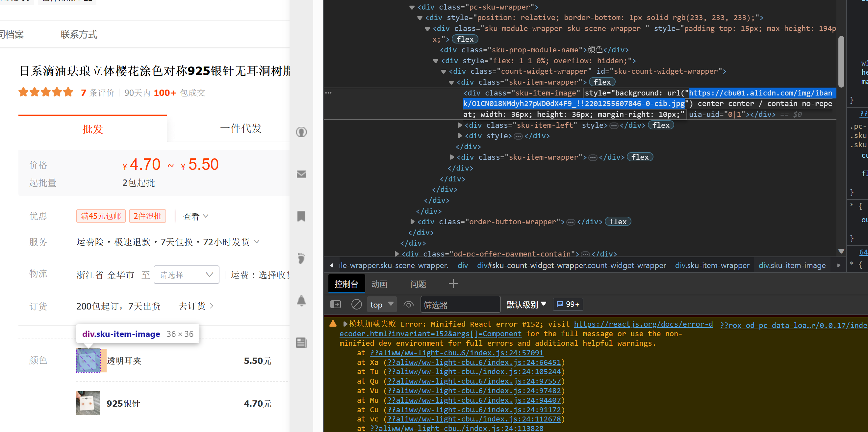Switch to the 问题 drawer tab
This screenshot has width=868, height=432.
418,284
